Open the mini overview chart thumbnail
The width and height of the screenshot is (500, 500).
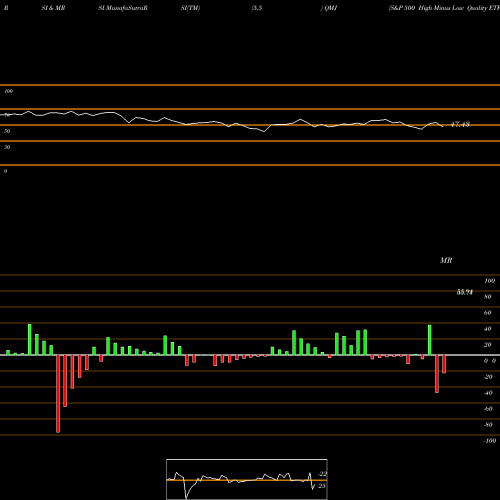pyautogui.click(x=247, y=479)
